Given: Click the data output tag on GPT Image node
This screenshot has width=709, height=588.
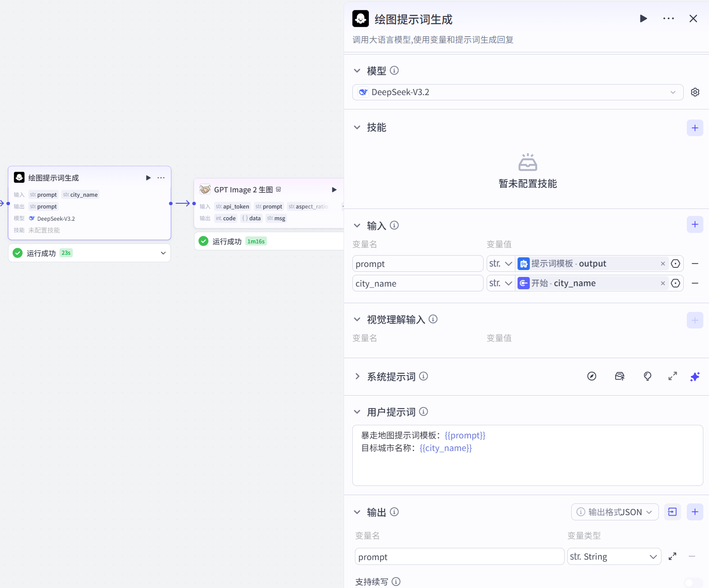Looking at the screenshot, I should coord(251,219).
